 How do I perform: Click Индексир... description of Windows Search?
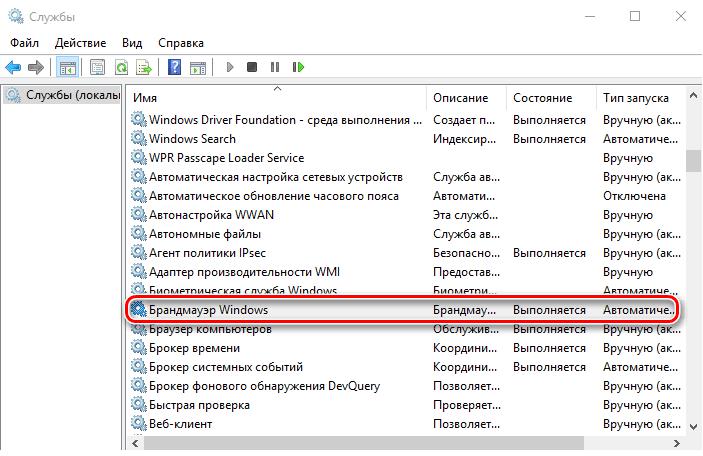(464, 139)
